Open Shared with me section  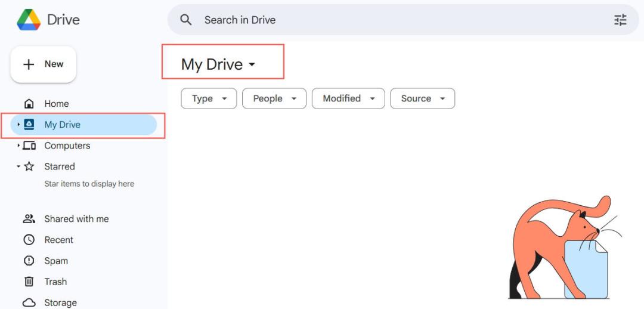coord(76,218)
